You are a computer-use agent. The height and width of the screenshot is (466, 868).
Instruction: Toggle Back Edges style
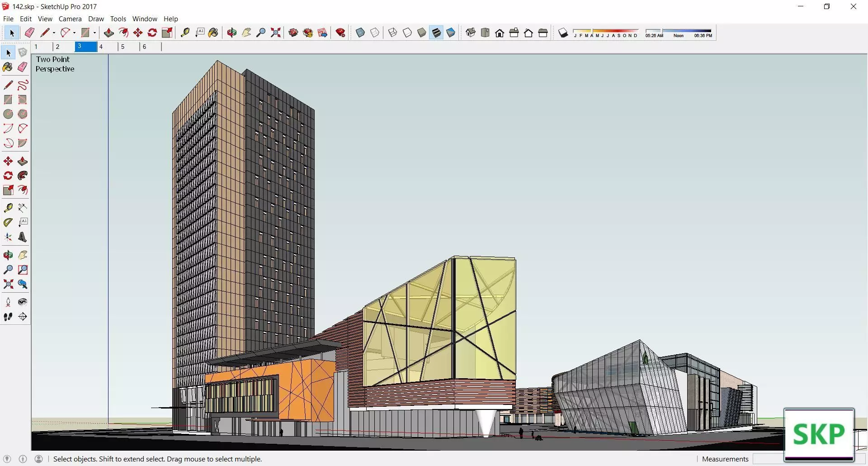[375, 33]
